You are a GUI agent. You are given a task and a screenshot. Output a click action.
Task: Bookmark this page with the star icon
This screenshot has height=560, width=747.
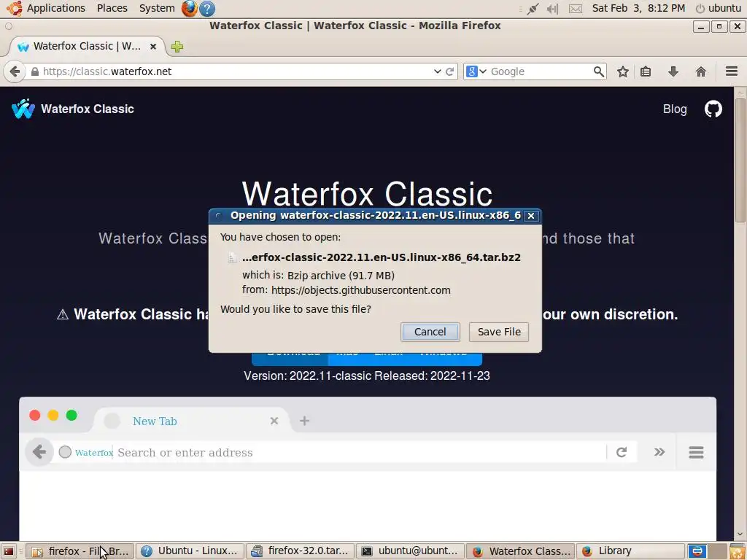tap(622, 72)
